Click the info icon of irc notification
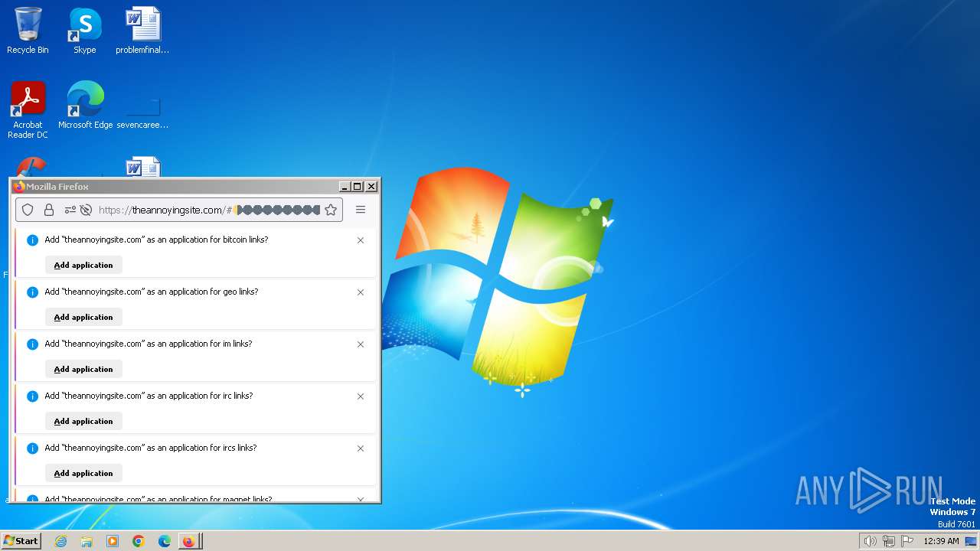Viewport: 980px width, 551px height. (32, 396)
